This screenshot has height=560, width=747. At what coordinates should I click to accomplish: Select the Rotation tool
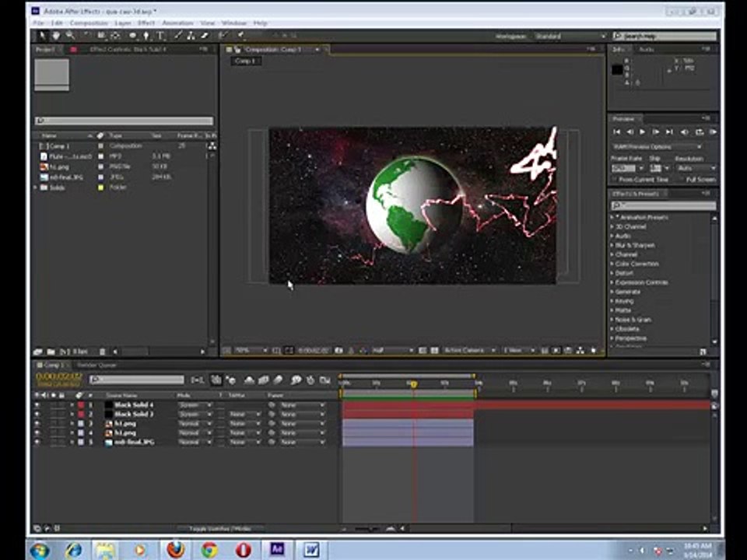[x=87, y=35]
